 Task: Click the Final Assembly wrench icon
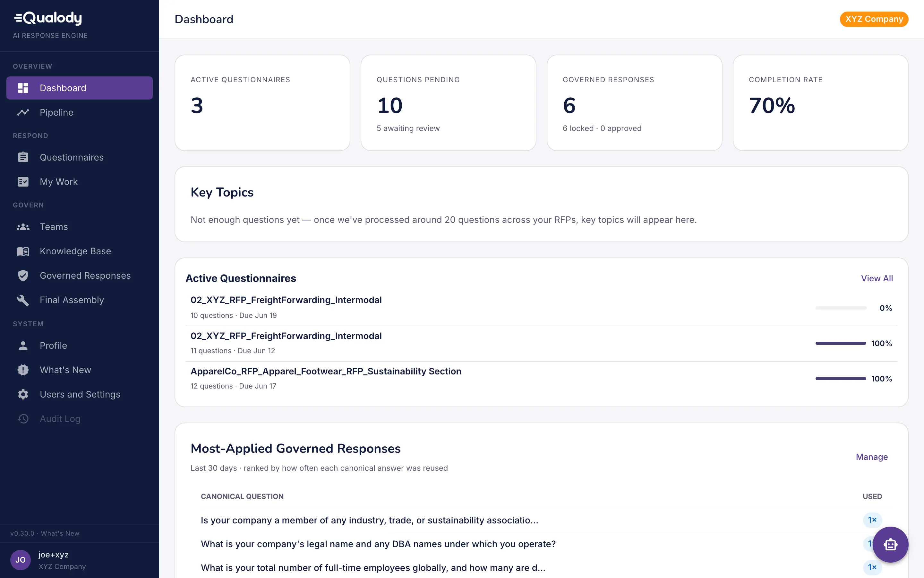tap(23, 300)
